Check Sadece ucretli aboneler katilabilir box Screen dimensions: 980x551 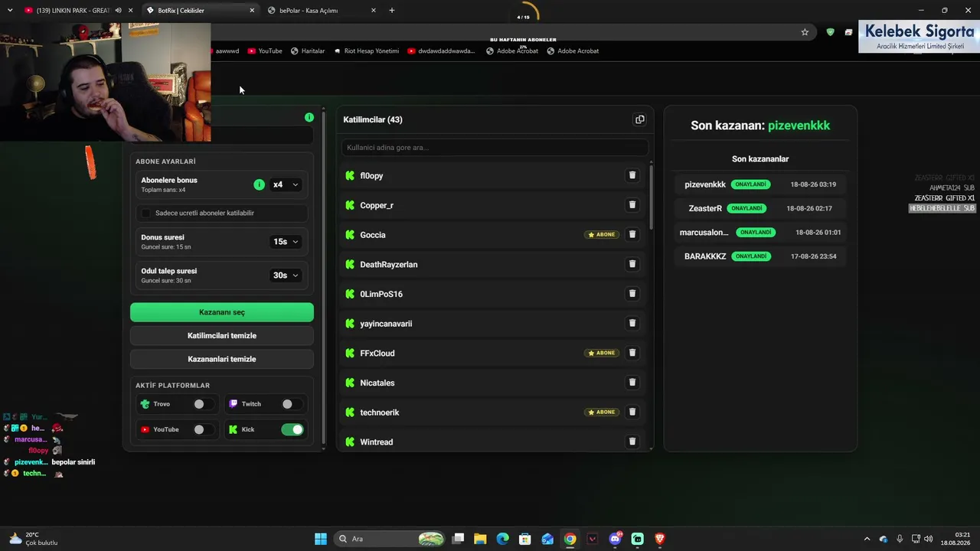tap(146, 213)
